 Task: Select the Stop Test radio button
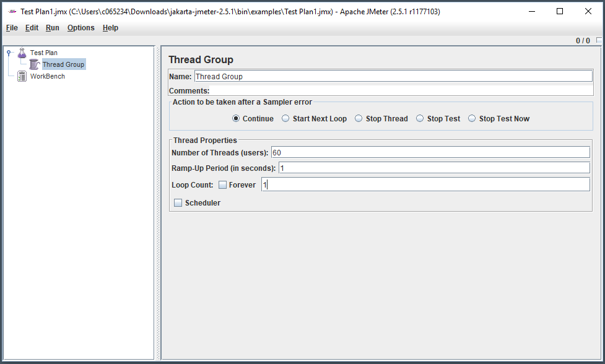tap(420, 118)
